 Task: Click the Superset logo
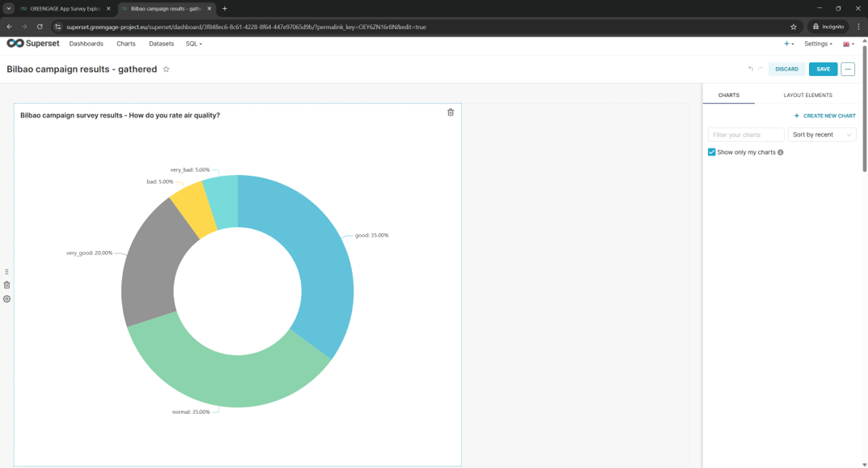(x=33, y=43)
